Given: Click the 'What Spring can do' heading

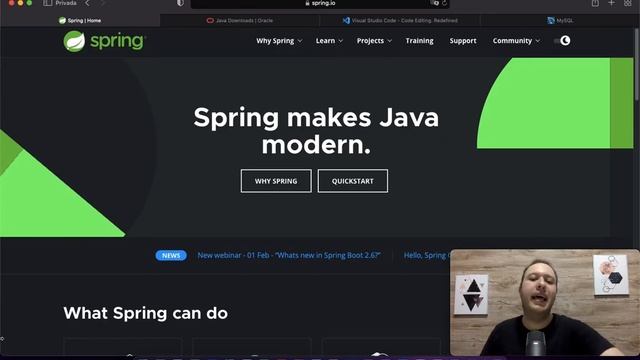Looking at the screenshot, I should (x=146, y=313).
